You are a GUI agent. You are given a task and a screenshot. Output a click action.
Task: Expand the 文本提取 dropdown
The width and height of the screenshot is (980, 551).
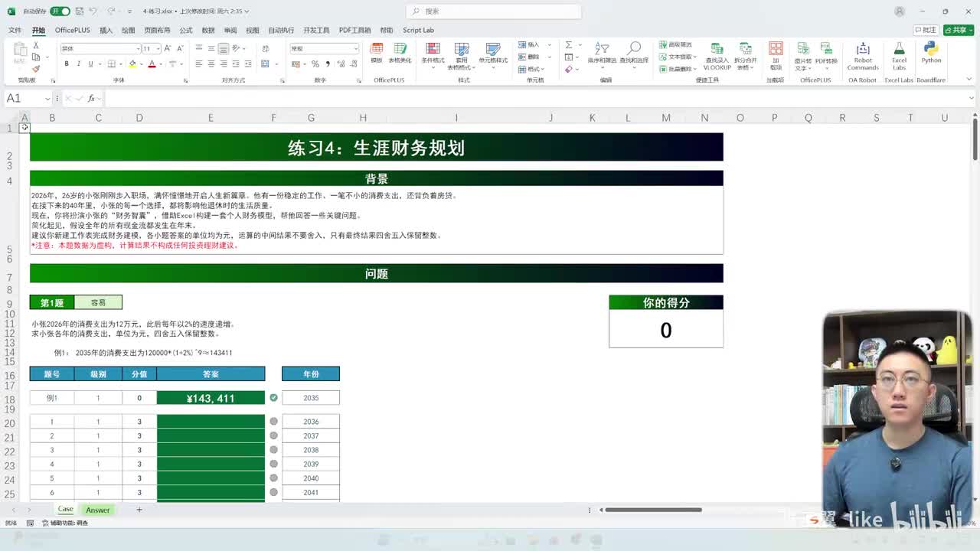click(x=696, y=57)
